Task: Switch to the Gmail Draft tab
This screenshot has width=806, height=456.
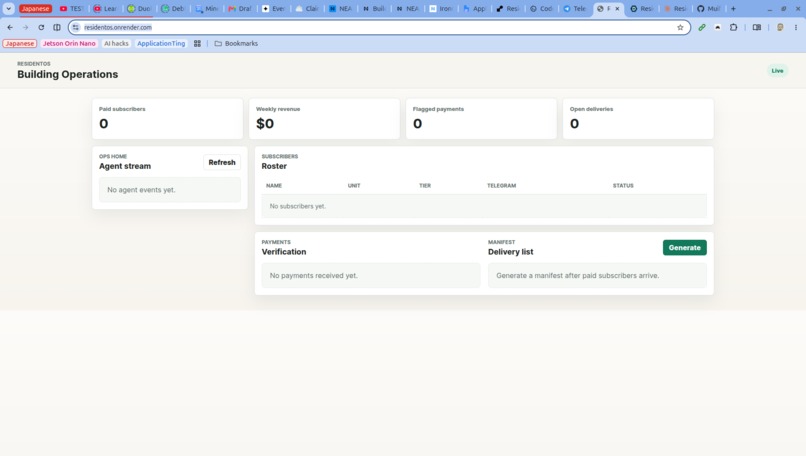Action: coord(240,9)
